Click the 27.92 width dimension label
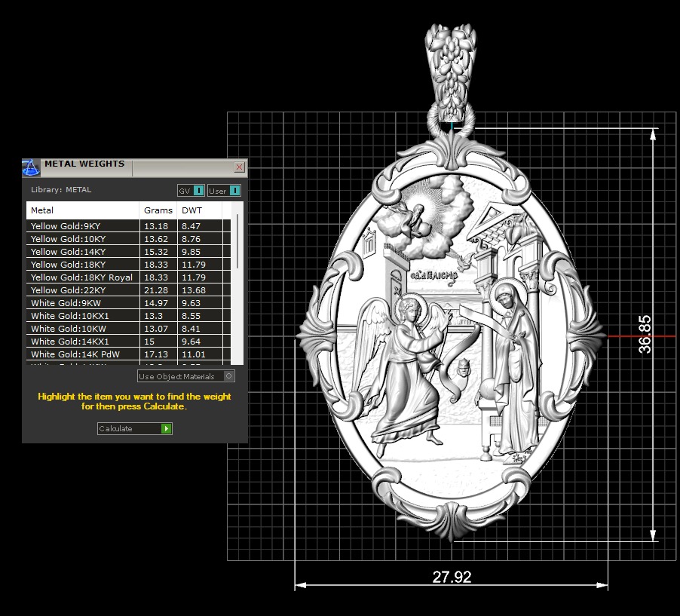The image size is (680, 616). pyautogui.click(x=452, y=577)
